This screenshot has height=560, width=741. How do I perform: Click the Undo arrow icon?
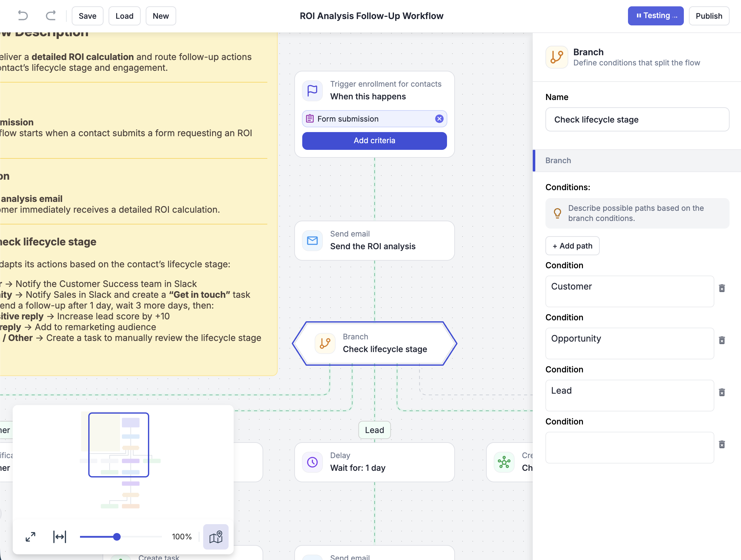[x=23, y=16]
